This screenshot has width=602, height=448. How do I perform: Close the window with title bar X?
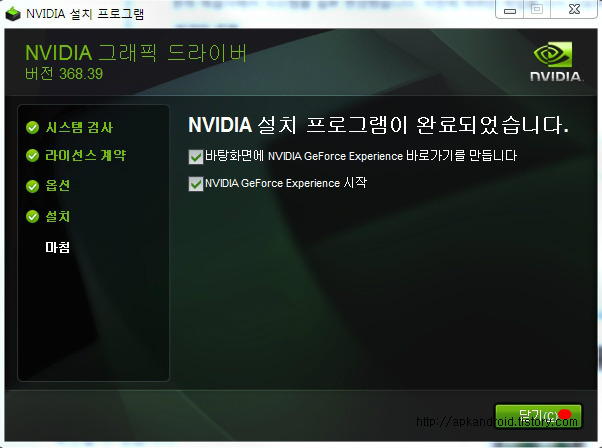click(x=574, y=9)
